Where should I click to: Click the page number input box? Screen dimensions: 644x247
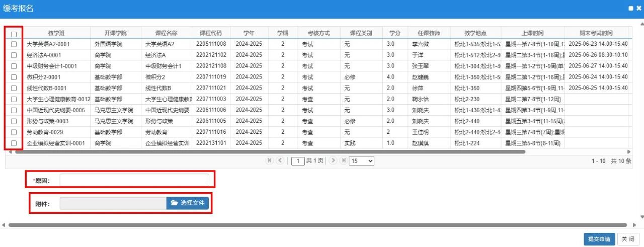click(x=298, y=161)
